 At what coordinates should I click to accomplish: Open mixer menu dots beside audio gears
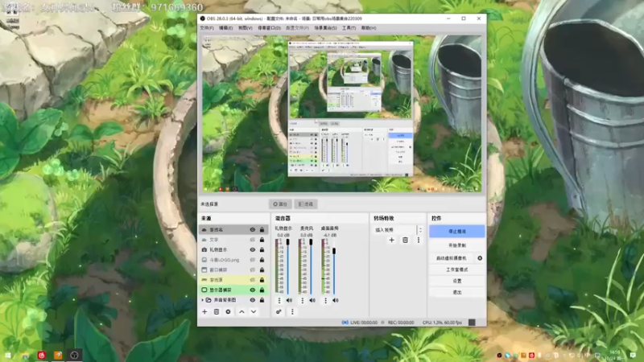pos(292,312)
